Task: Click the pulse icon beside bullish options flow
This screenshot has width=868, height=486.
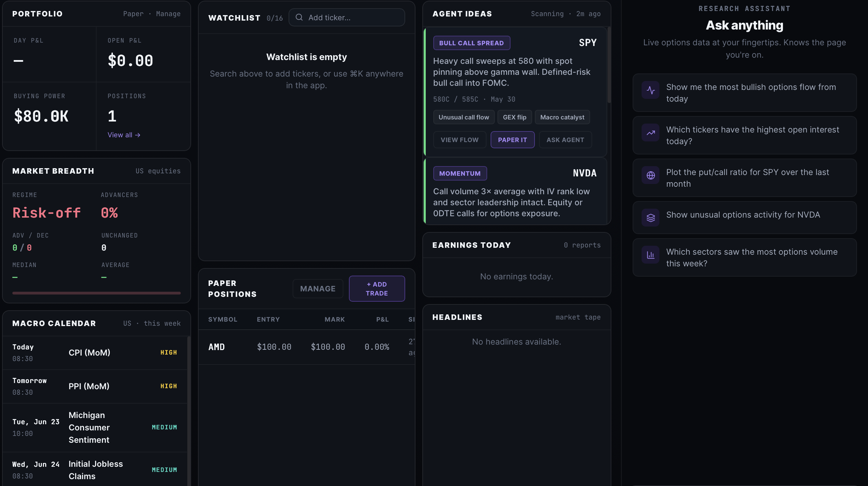Action: click(x=650, y=90)
